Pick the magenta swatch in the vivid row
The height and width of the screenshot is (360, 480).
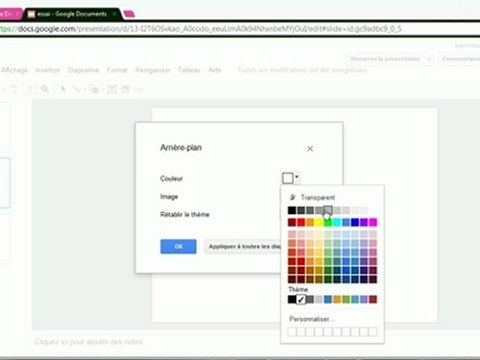coord(373,222)
